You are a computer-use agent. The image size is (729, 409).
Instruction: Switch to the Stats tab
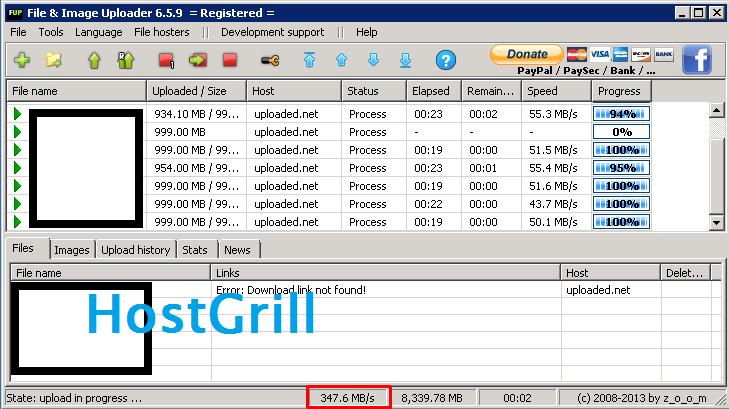tap(196, 250)
